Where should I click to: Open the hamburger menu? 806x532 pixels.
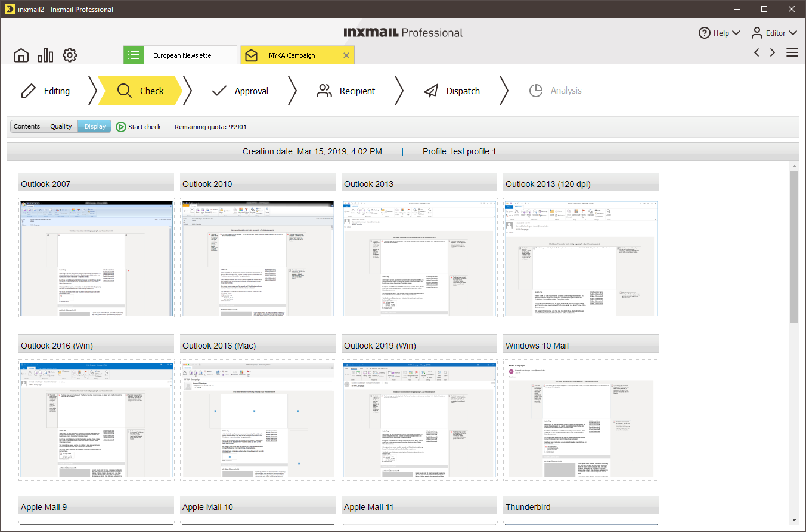[792, 52]
